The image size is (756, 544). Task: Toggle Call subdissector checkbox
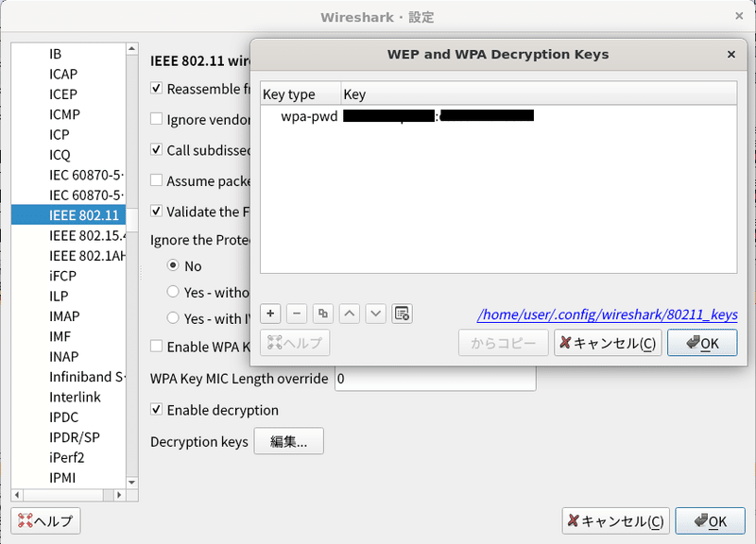[x=156, y=149]
